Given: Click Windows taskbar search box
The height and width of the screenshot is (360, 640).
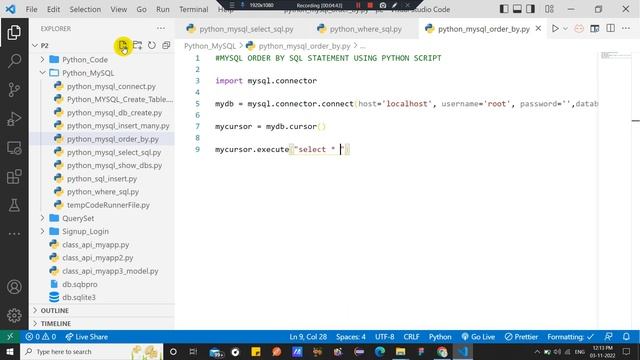Looking at the screenshot, I should (91, 351).
